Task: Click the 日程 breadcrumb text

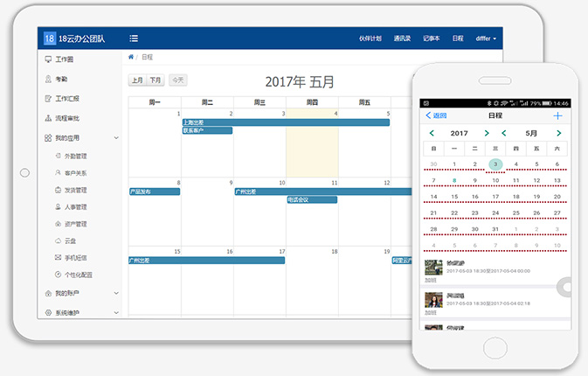Action: tap(147, 57)
